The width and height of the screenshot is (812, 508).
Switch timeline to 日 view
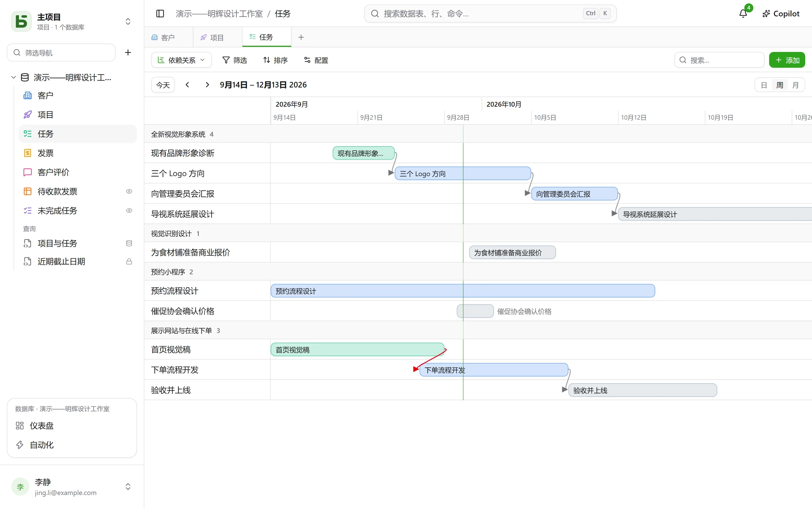click(764, 85)
